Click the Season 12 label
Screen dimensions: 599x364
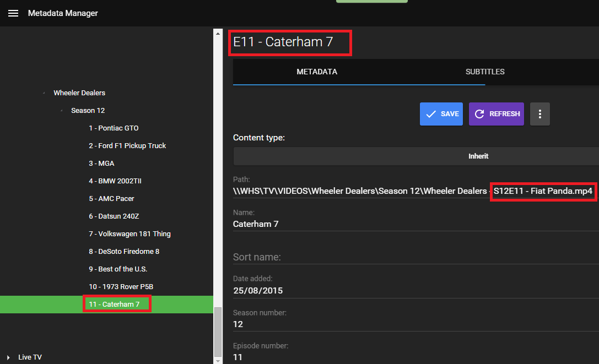[88, 110]
